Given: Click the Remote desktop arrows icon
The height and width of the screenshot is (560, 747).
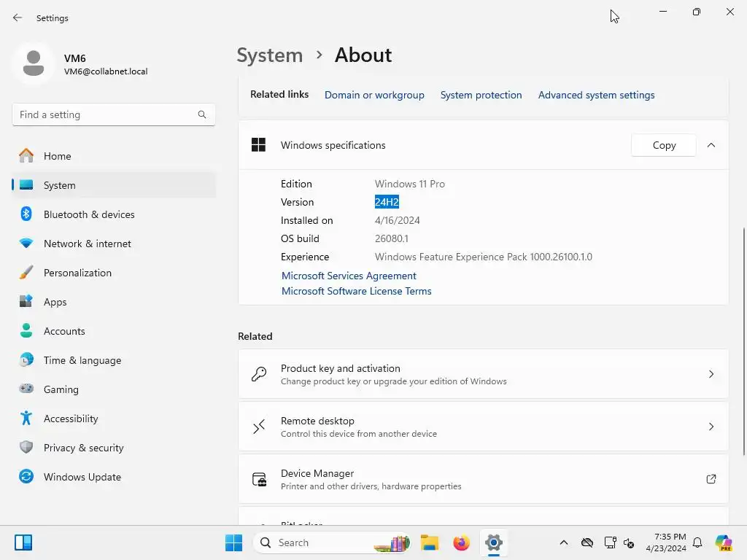Looking at the screenshot, I should coord(259,427).
